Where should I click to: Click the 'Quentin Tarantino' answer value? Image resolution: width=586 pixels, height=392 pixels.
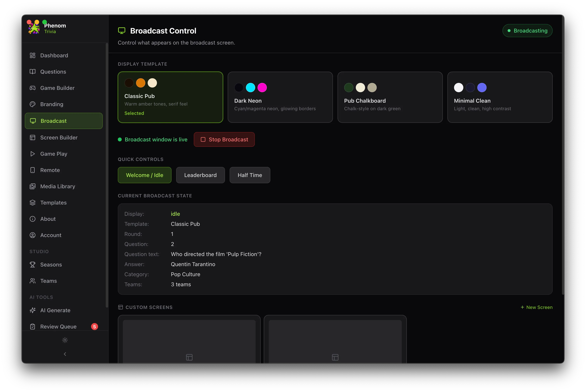pyautogui.click(x=193, y=264)
